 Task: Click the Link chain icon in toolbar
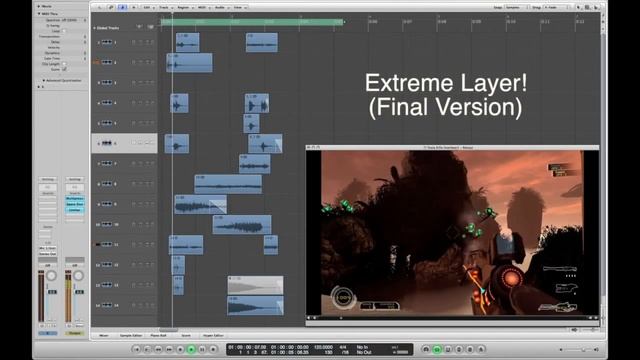tap(111, 7)
